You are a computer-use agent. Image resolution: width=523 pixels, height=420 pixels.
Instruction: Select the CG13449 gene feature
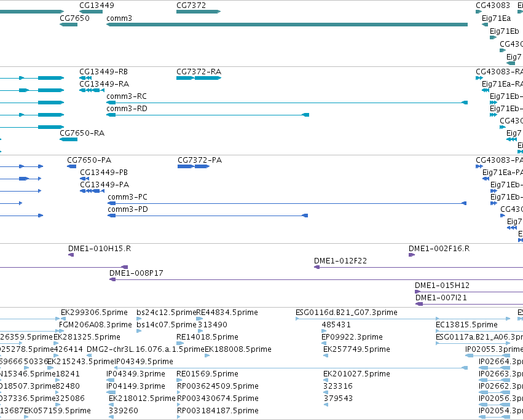(91, 12)
